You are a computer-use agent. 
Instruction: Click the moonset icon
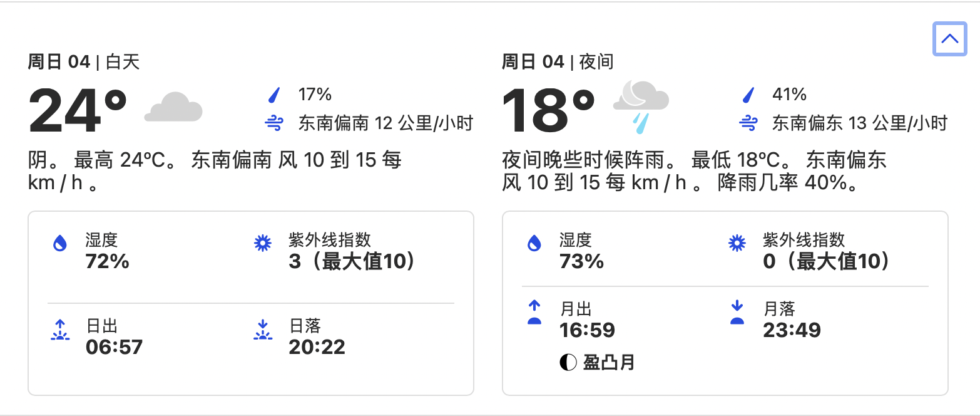(737, 313)
